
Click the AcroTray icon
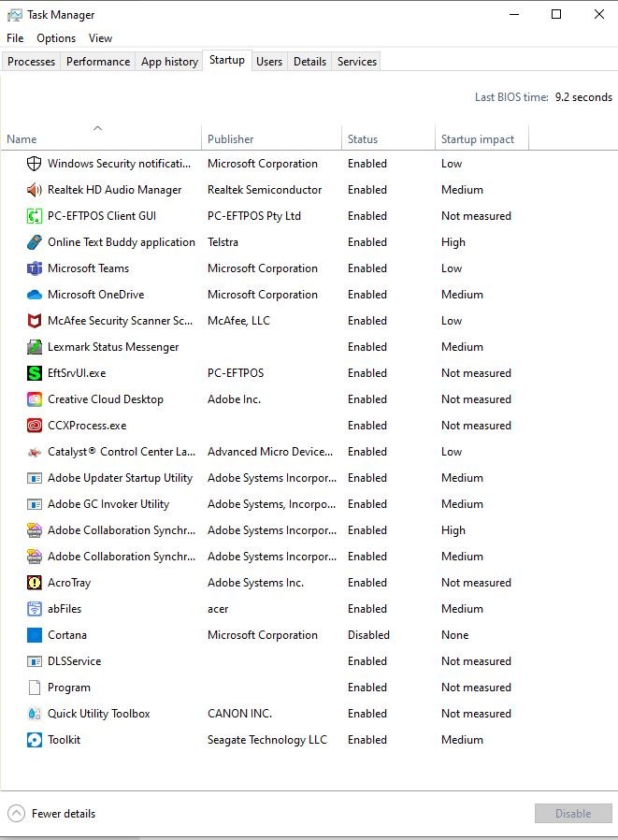(x=35, y=583)
